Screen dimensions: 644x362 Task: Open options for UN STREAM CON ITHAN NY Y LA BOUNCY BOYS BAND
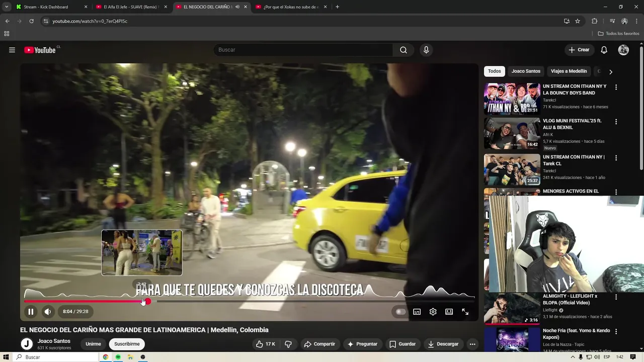click(616, 87)
